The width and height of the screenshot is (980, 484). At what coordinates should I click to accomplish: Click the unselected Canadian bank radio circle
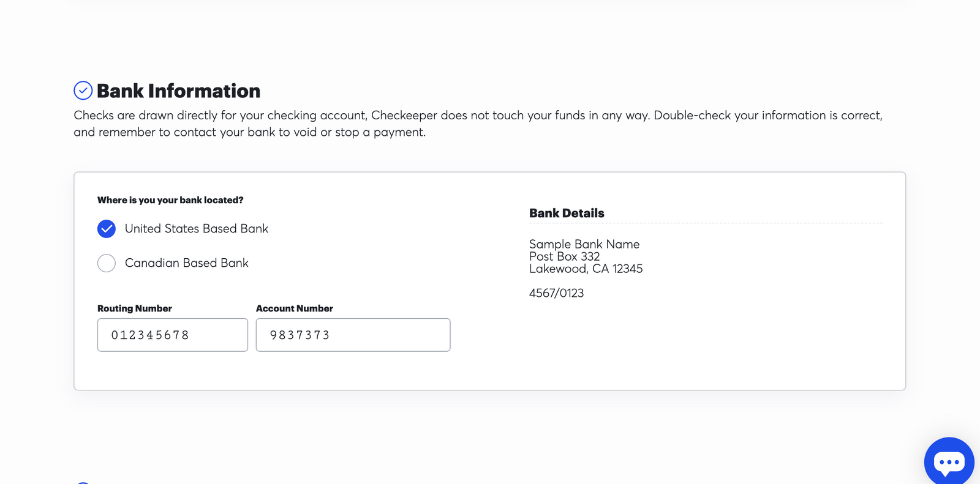(106, 263)
